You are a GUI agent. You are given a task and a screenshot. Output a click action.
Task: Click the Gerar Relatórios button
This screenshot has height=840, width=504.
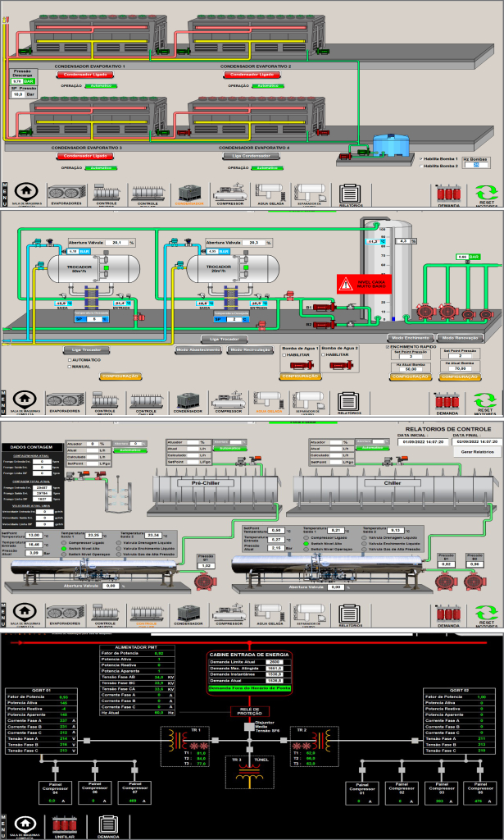(479, 452)
